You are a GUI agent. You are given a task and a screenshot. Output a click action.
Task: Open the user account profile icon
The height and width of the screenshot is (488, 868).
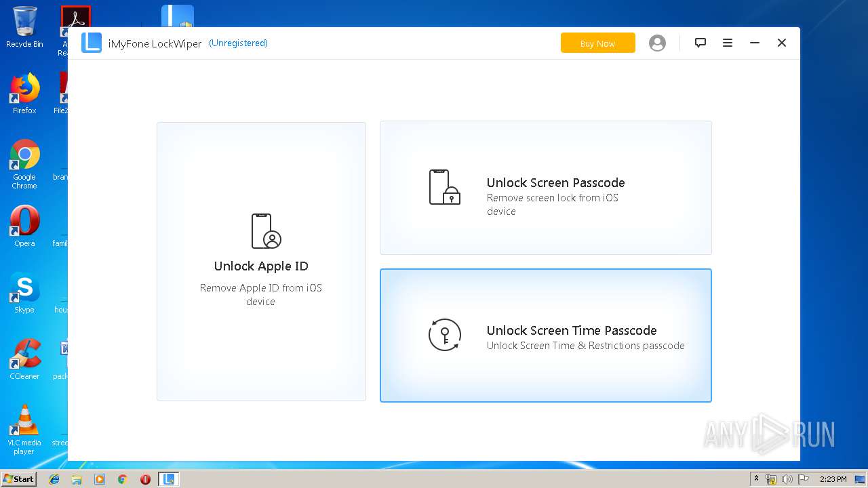point(657,43)
